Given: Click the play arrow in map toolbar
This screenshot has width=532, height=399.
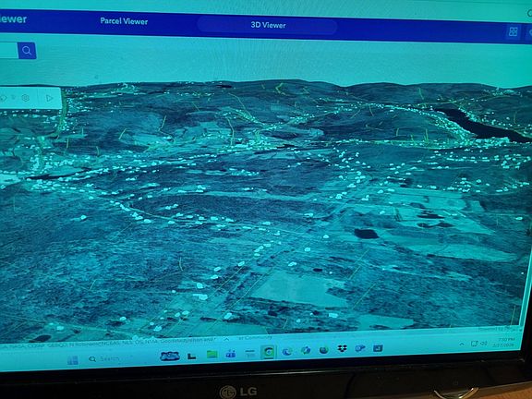Looking at the screenshot, I should 50,98.
